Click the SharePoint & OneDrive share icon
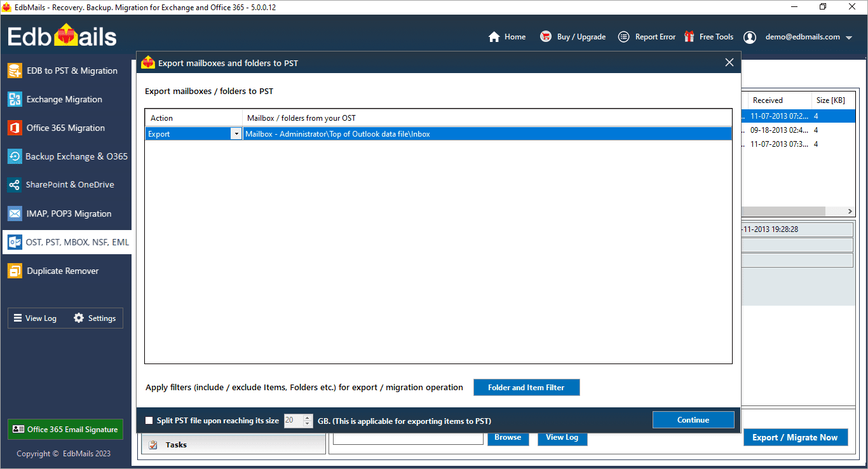This screenshot has height=469, width=868. (x=15, y=185)
